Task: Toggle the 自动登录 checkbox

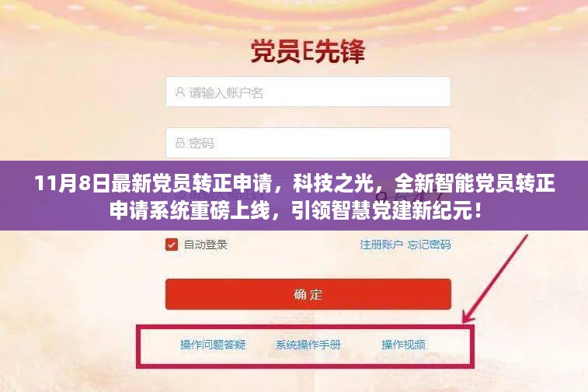Action: click(x=172, y=245)
